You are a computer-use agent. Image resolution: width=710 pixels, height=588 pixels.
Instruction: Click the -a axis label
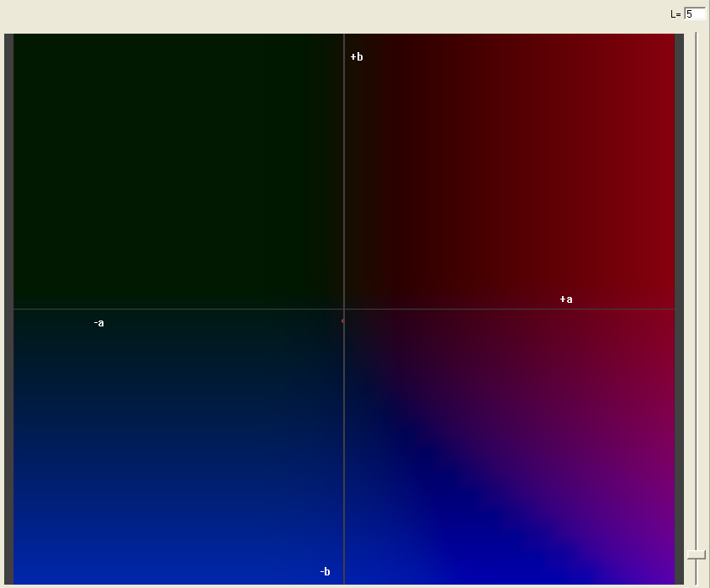(98, 323)
